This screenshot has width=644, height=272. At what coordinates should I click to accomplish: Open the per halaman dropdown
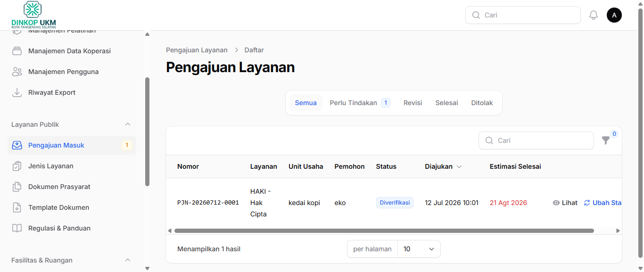tap(419, 249)
